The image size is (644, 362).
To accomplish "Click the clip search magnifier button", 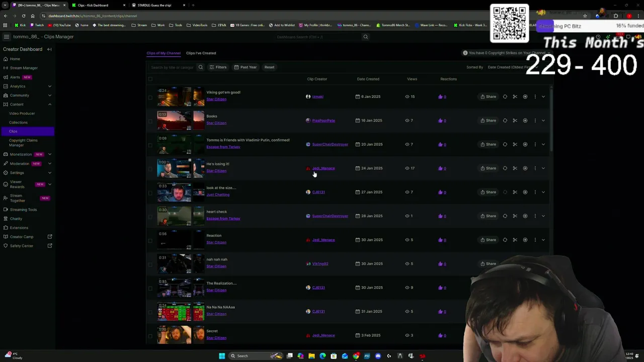I will [x=200, y=67].
